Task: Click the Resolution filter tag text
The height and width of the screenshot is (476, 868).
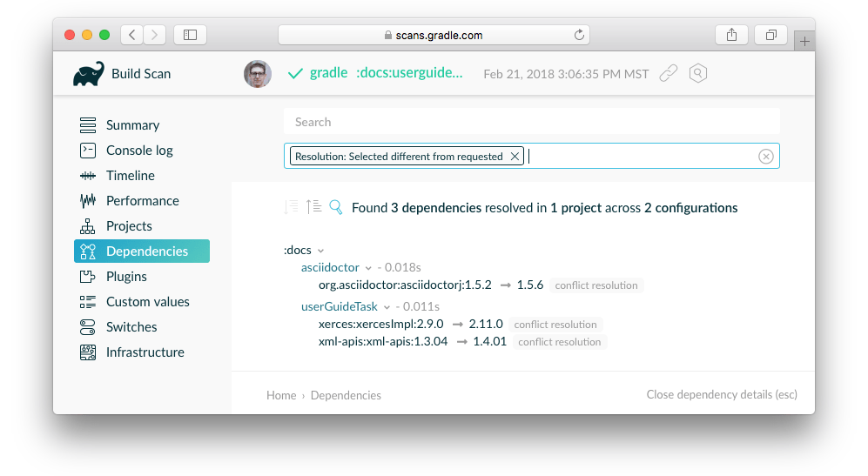Action: pyautogui.click(x=399, y=157)
